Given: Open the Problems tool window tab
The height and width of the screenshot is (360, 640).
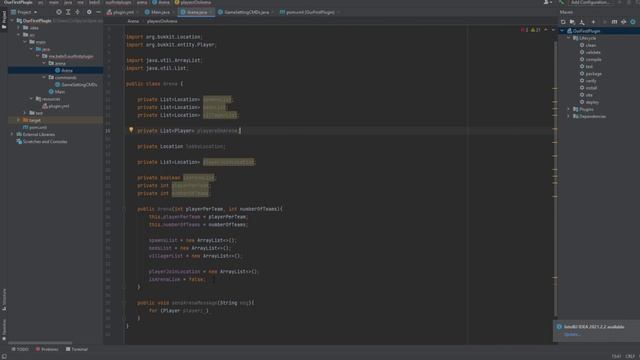Looking at the screenshot, I should point(47,349).
